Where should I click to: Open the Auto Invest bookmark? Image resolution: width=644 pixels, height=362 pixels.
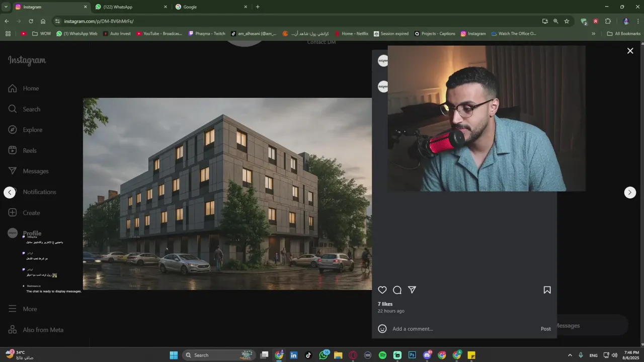coord(117,34)
